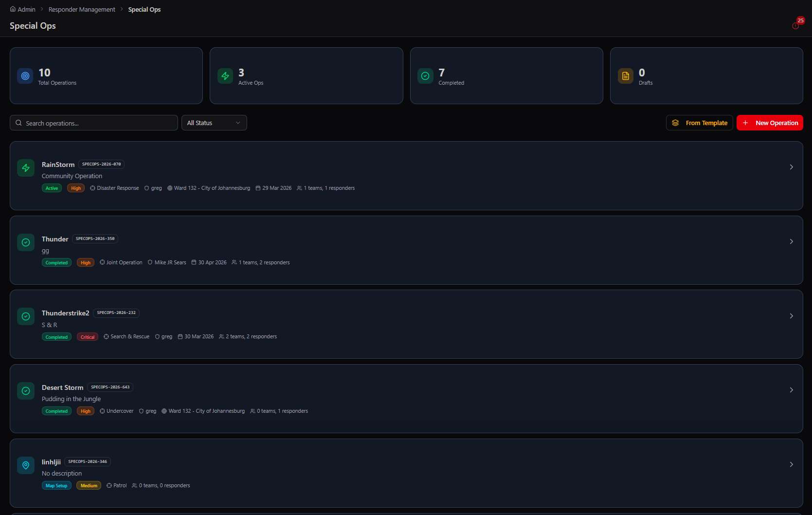Open the All Status filter dropdown
Viewport: 812px width, 515px height.
tap(214, 123)
